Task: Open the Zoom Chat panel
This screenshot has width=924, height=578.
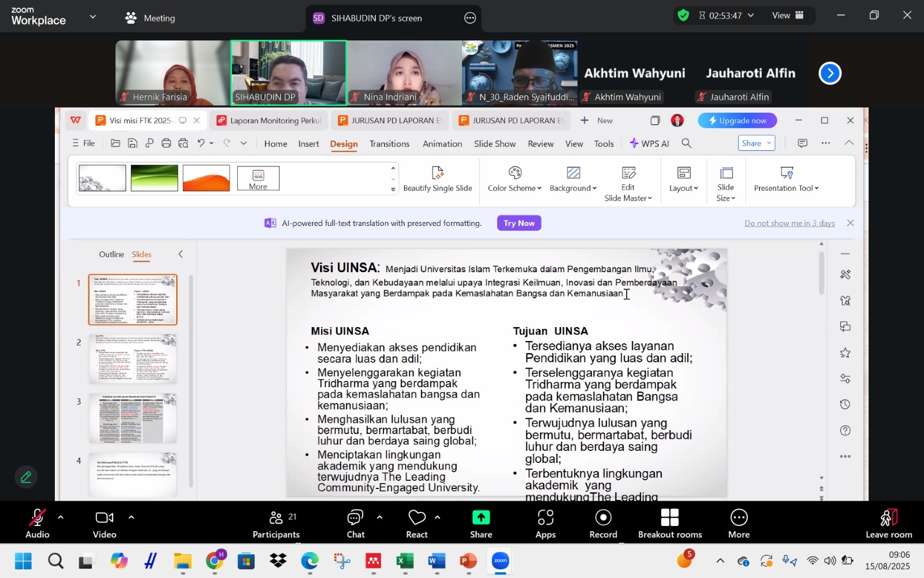Action: 355,524
